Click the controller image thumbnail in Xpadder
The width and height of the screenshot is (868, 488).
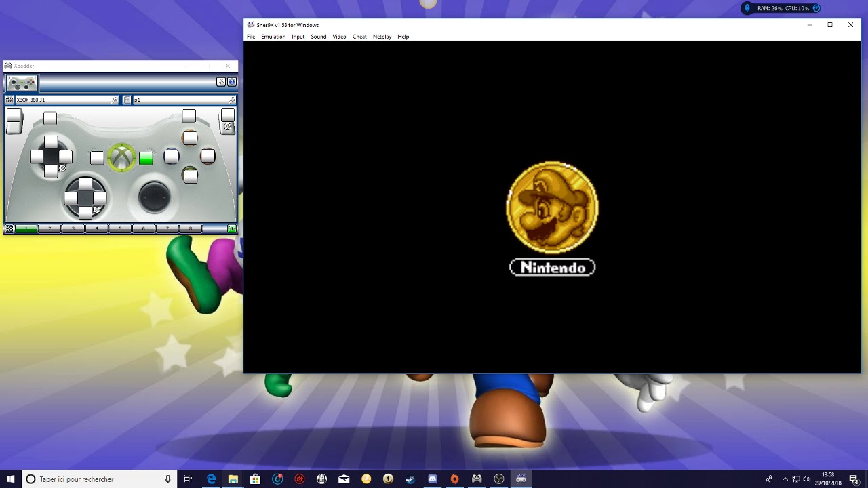[22, 83]
